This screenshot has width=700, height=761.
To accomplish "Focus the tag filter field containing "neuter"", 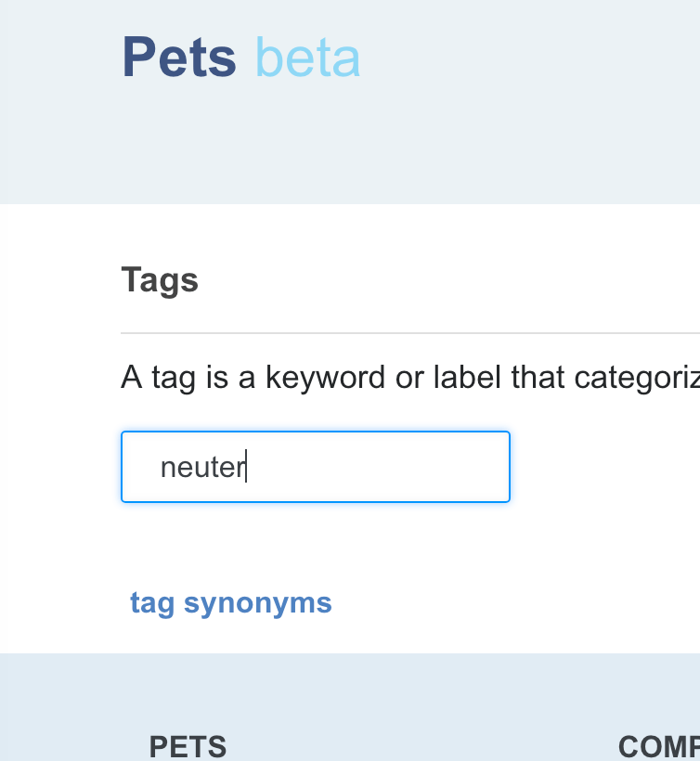I will tap(315, 467).
